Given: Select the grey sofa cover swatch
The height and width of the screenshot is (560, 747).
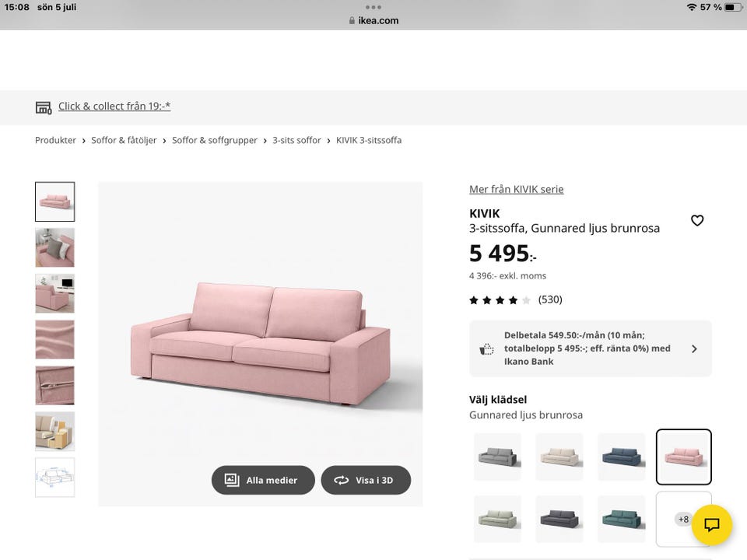Looking at the screenshot, I should click(497, 457).
